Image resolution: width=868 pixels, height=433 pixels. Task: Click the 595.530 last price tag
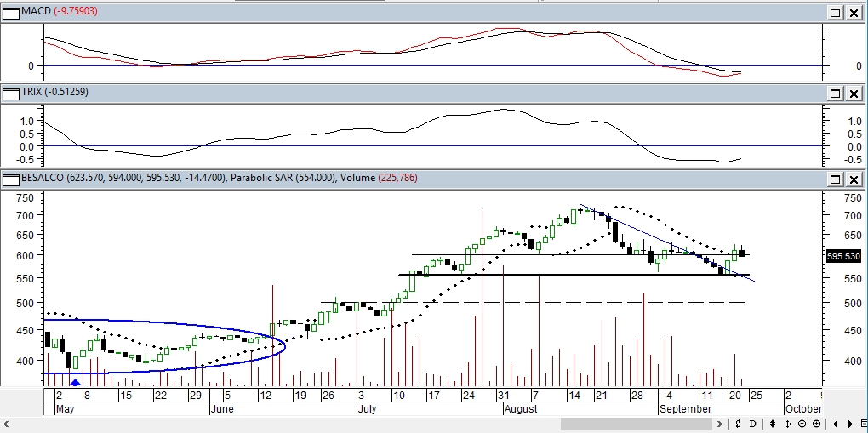coord(843,256)
